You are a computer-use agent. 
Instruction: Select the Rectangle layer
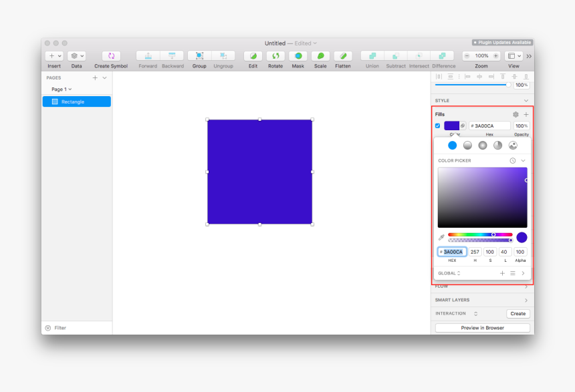click(77, 102)
